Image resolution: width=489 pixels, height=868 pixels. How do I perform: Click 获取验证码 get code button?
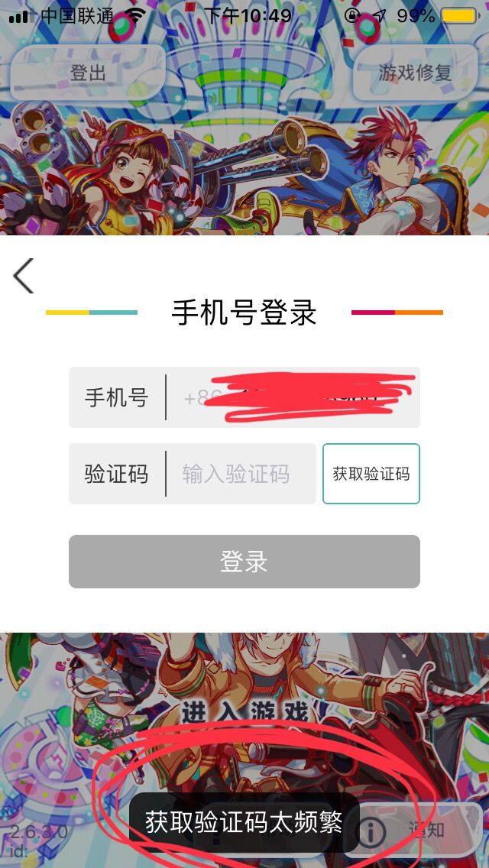[371, 474]
